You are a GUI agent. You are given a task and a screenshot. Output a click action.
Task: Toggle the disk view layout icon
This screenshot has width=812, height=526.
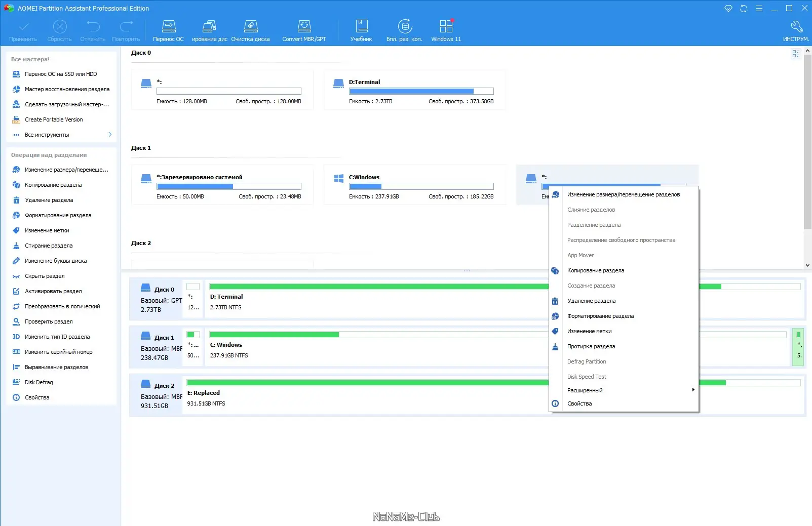pyautogui.click(x=796, y=54)
